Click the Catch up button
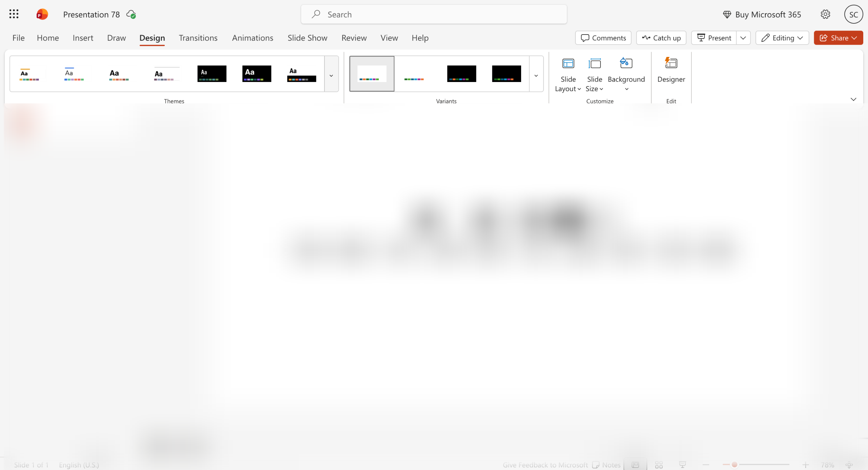 661,38
